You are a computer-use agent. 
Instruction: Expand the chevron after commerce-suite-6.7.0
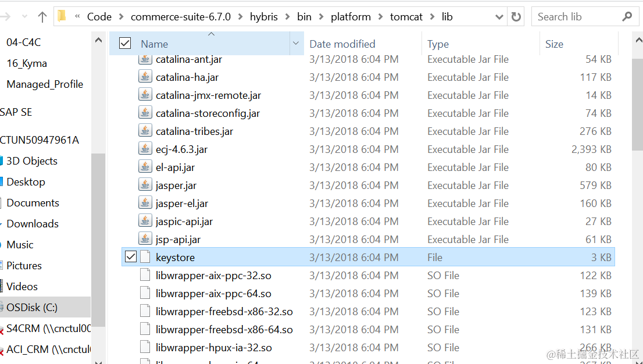[241, 17]
